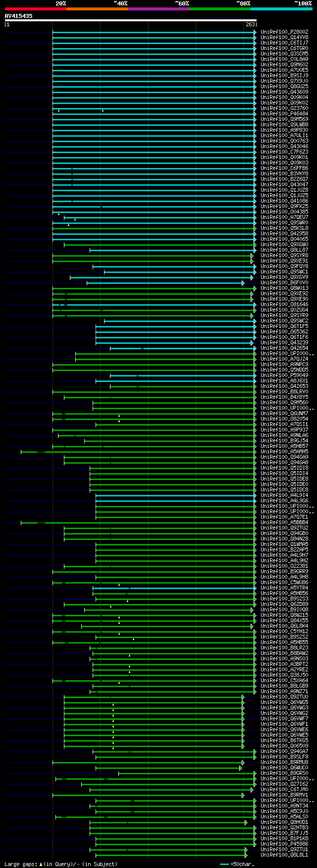Click the red 20% identity legend segment
This screenshot has height=868, width=317.
pos(36,9)
